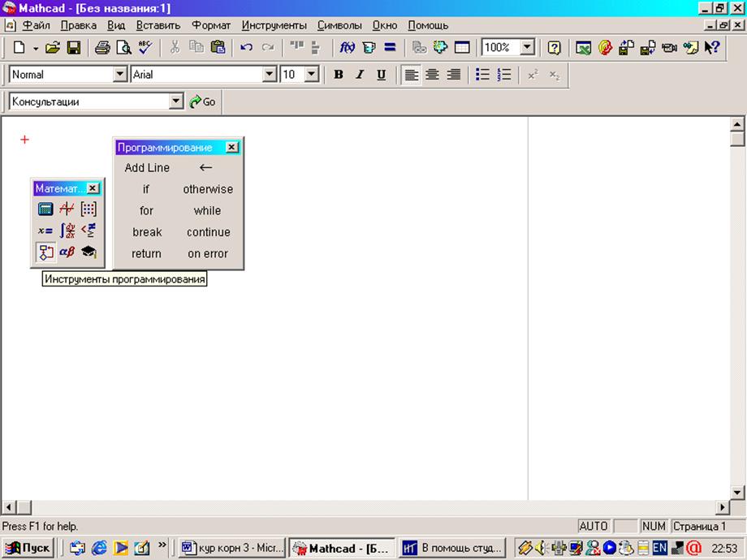Expand the Normal style dropdown
The width and height of the screenshot is (747, 560).
[x=120, y=75]
